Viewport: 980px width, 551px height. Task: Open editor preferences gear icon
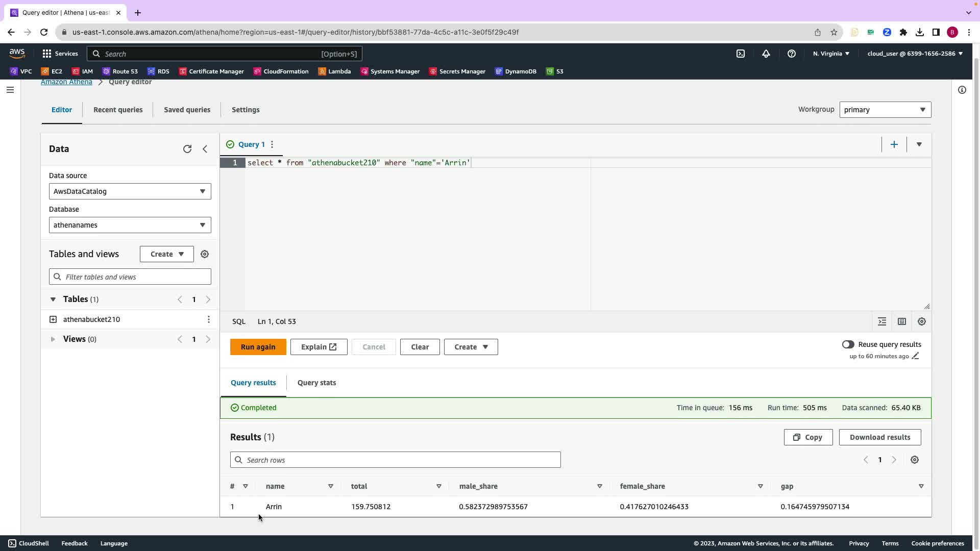click(921, 321)
